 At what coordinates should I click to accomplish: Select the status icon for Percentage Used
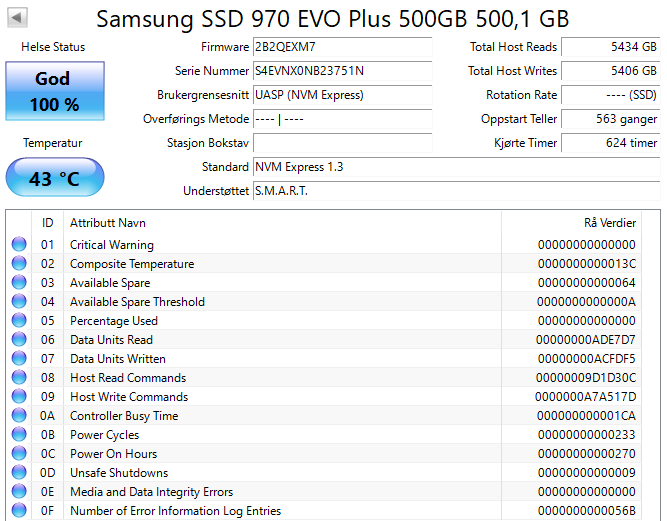point(19,321)
